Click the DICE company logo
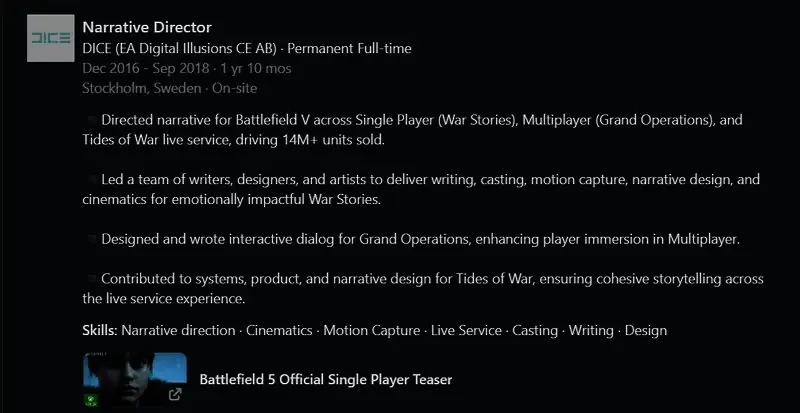This screenshot has height=413, width=800. tap(50, 39)
